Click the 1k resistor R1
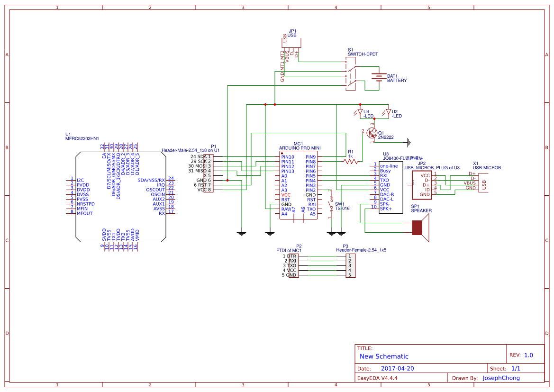Viewport: 554px width, 392px height. coord(349,161)
